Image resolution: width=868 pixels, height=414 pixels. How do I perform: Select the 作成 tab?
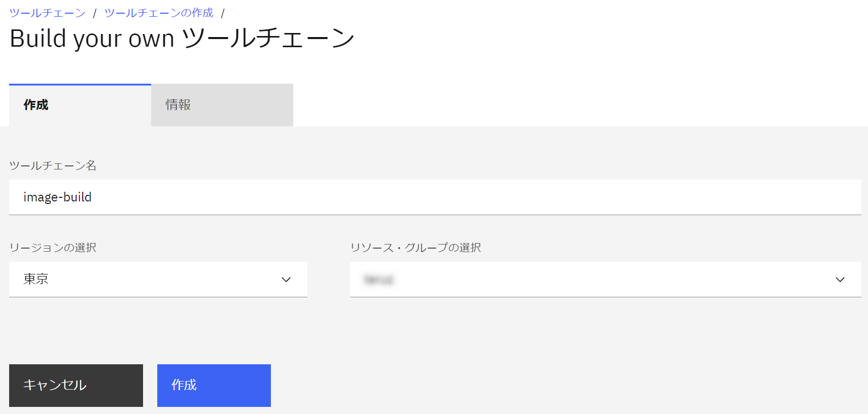(34, 105)
